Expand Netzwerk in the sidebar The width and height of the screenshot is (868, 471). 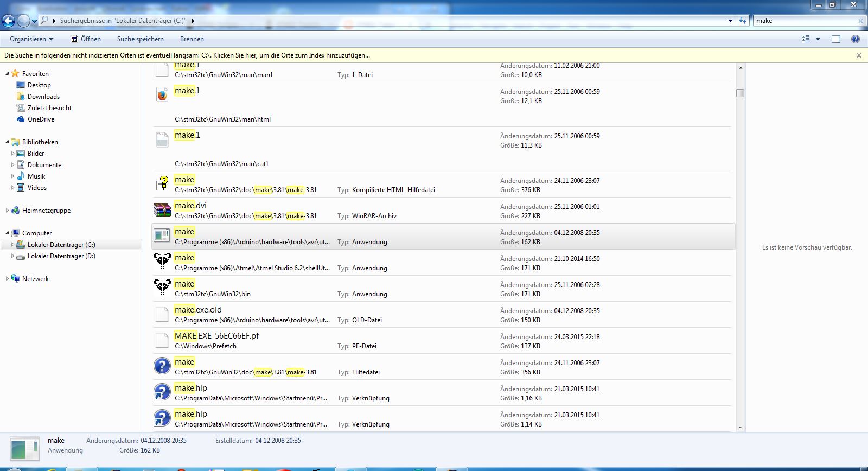point(7,279)
